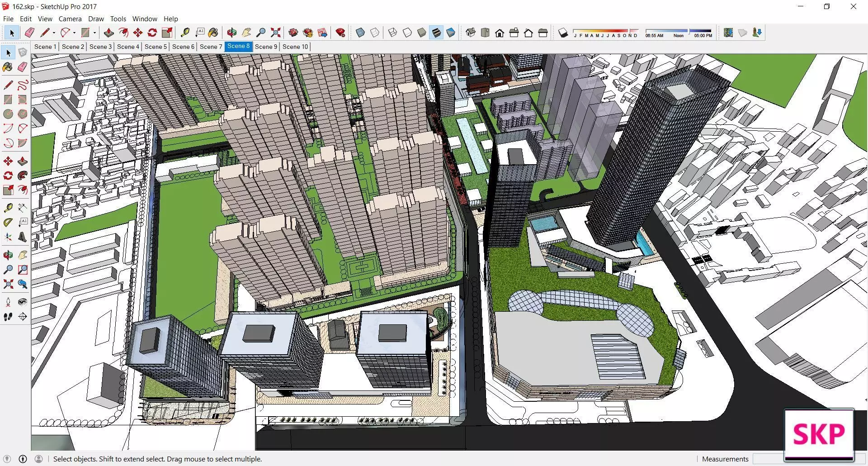Open the Help menu
This screenshot has width=868, height=466.
click(171, 19)
